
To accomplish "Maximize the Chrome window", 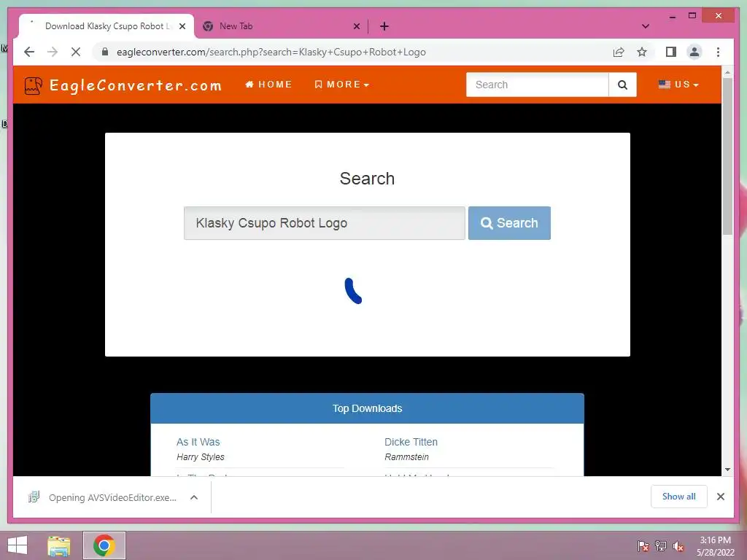I will point(692,16).
